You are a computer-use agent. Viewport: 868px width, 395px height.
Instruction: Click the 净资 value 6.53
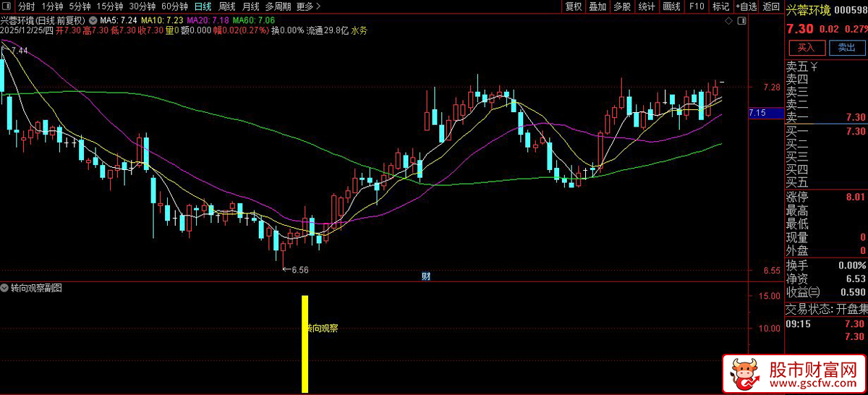point(855,279)
